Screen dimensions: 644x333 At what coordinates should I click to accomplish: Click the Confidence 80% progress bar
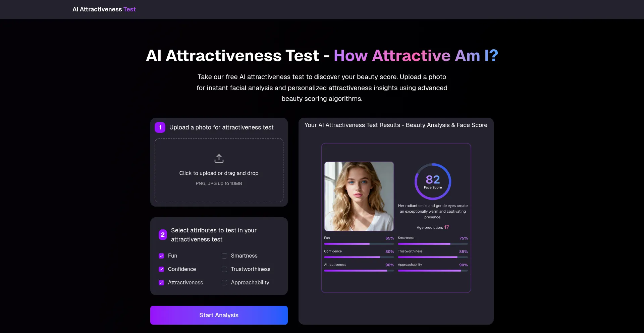point(359,257)
